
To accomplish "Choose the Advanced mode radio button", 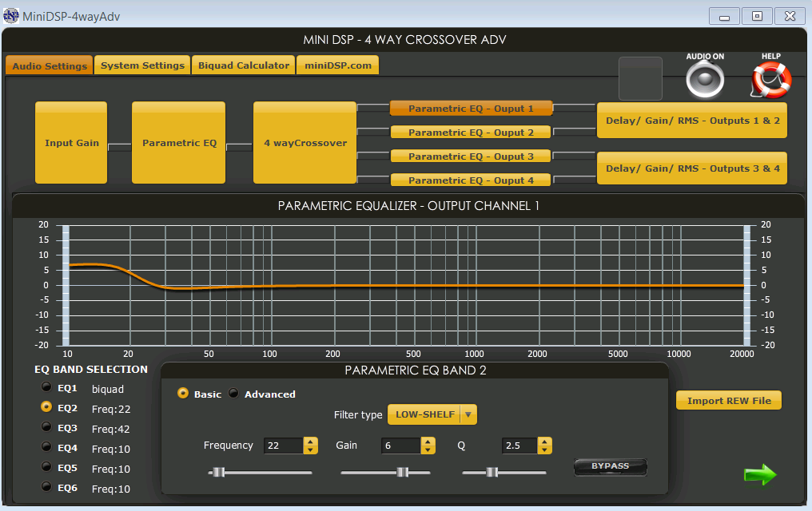I will pos(233,393).
